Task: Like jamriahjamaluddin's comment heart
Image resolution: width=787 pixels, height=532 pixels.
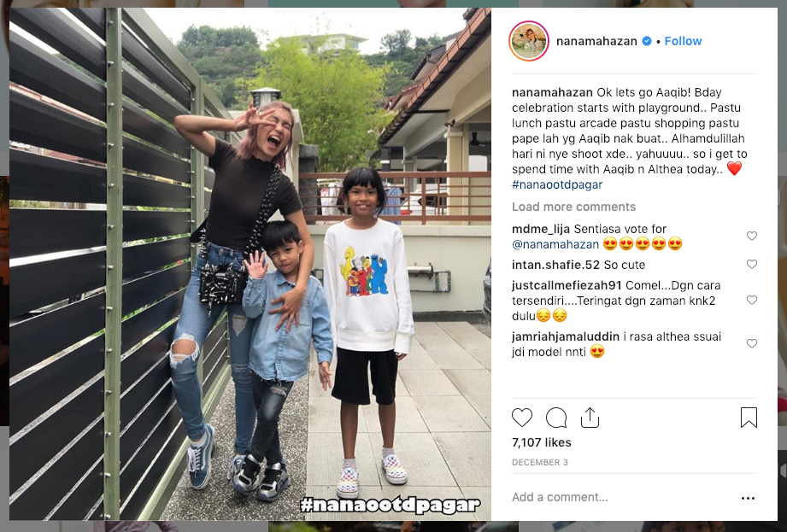Action: coord(751,343)
